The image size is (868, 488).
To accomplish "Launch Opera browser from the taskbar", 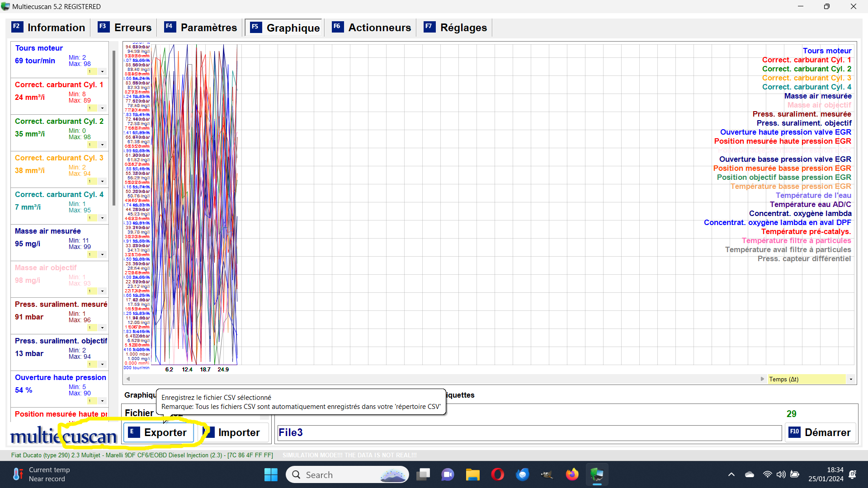I will 498,474.
